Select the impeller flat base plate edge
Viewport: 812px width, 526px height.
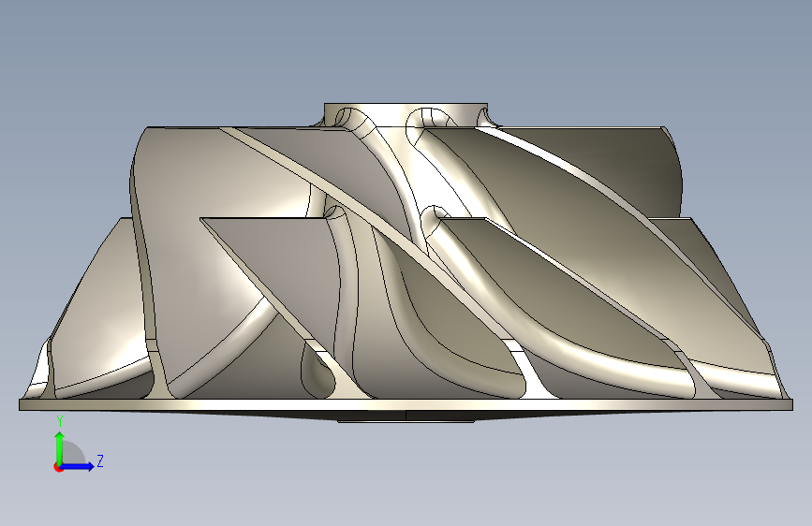coord(406,405)
